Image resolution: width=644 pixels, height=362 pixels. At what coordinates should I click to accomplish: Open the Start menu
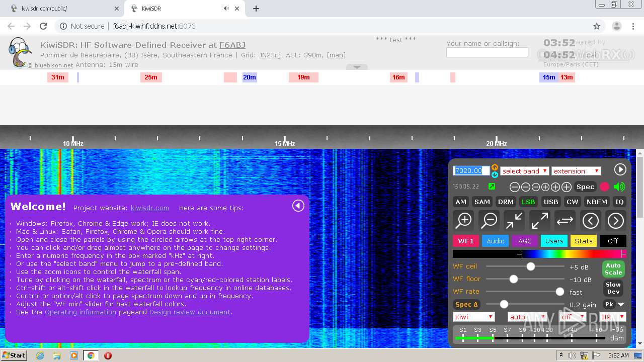coord(14,355)
